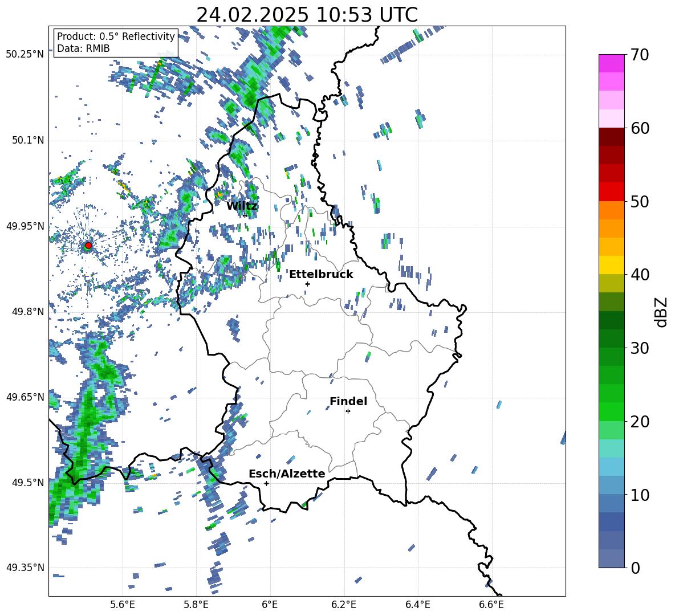The image size is (675, 616).
Task: Click the yellow 40 dBZ colorbar swatch
Action: click(611, 265)
